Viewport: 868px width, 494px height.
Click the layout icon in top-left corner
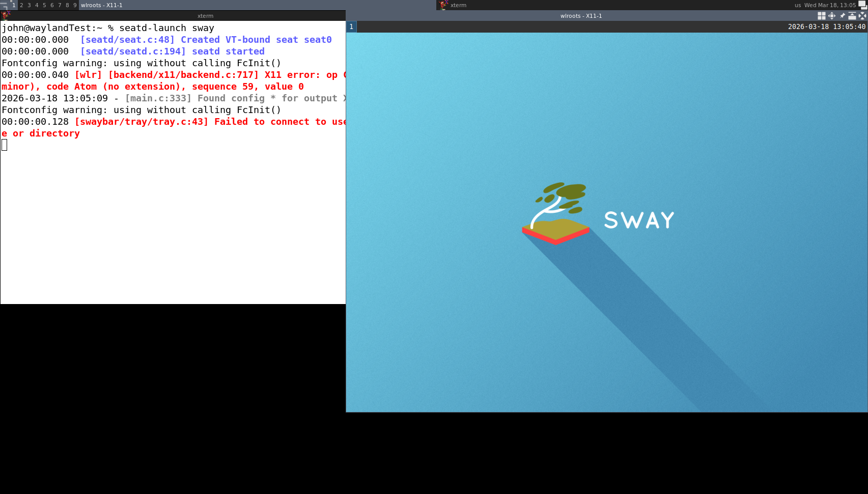point(4,5)
